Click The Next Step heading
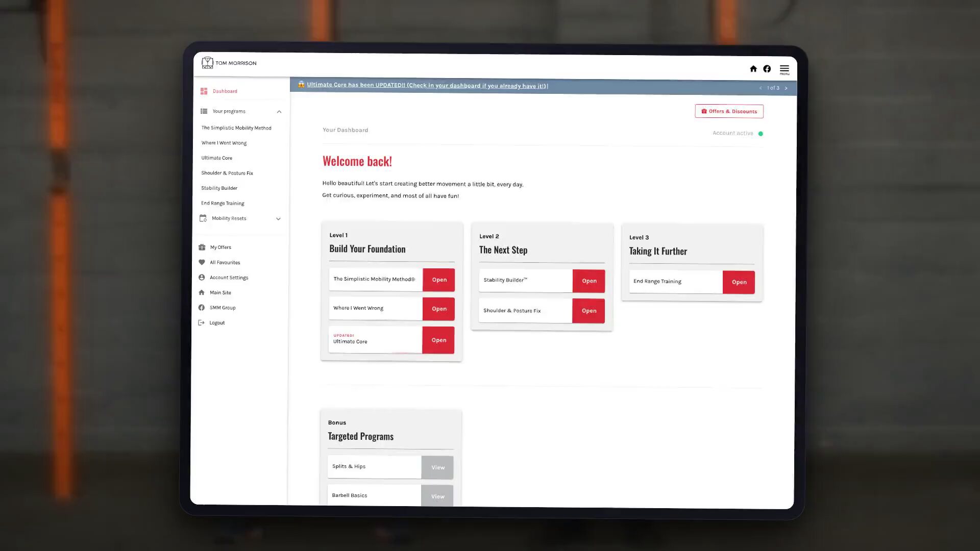The width and height of the screenshot is (980, 551). (503, 250)
